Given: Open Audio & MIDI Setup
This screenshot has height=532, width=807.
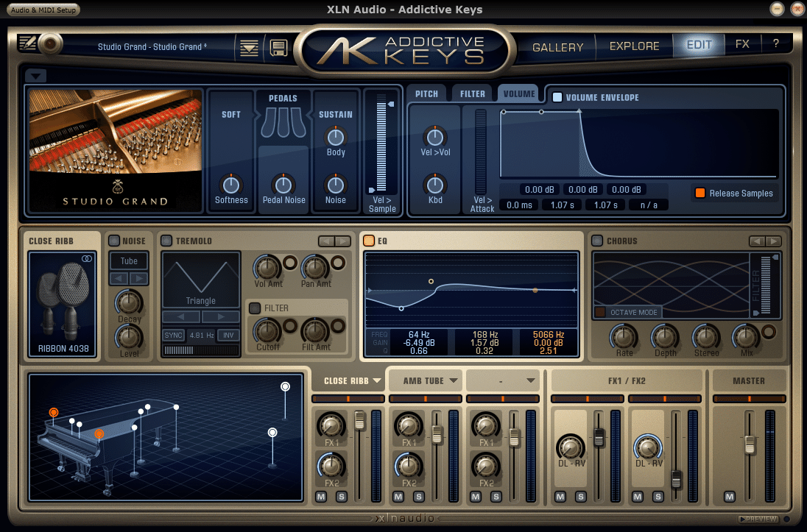Looking at the screenshot, I should [43, 10].
